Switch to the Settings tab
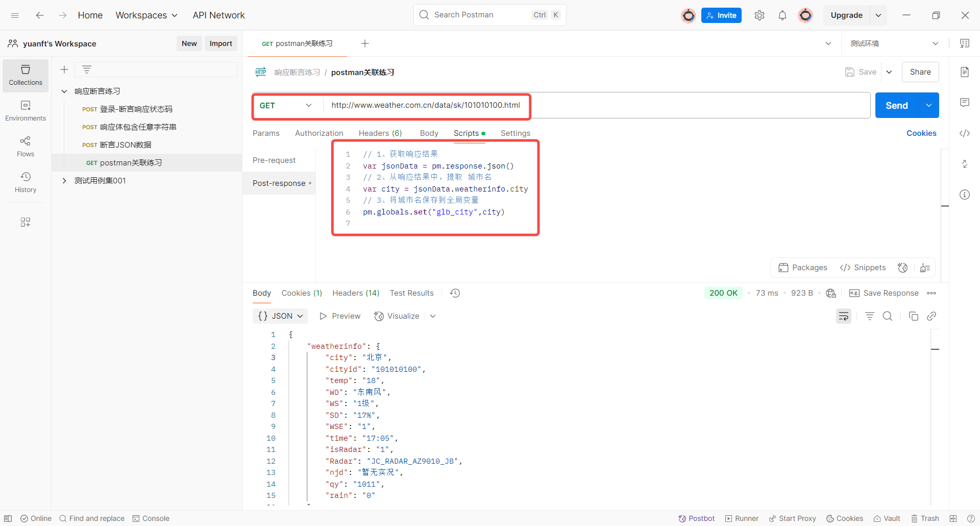 coord(516,133)
